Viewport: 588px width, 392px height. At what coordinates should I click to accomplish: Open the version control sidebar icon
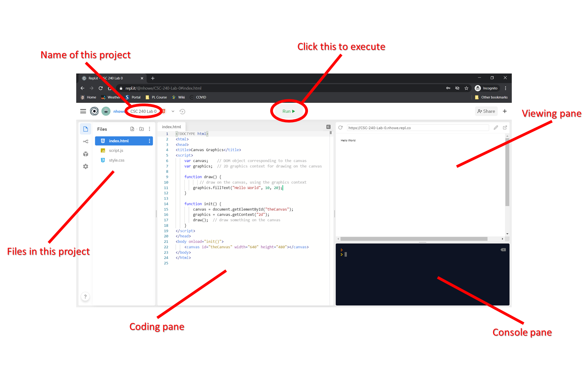[86, 142]
